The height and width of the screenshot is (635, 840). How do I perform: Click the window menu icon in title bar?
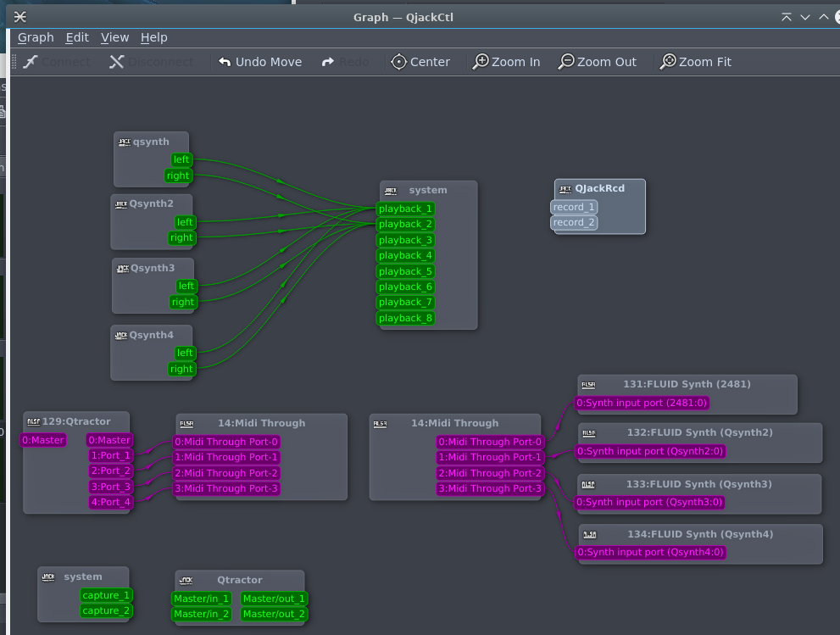[19, 17]
